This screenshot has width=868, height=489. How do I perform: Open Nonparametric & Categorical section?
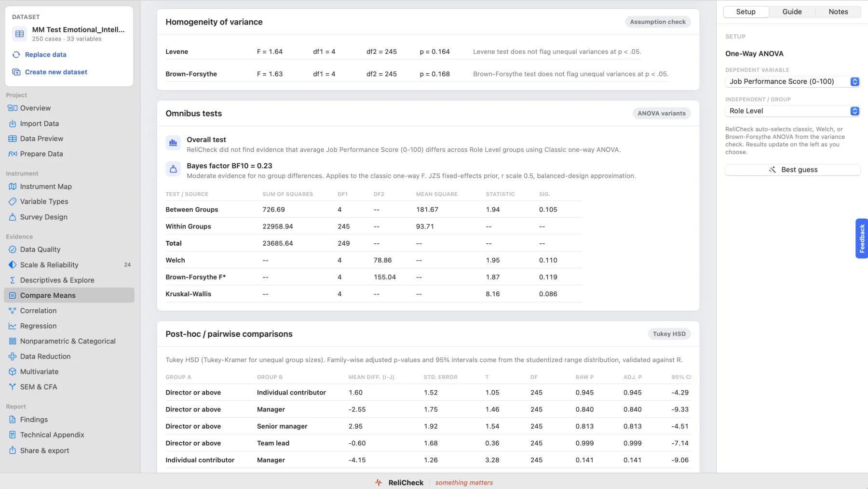click(x=69, y=341)
